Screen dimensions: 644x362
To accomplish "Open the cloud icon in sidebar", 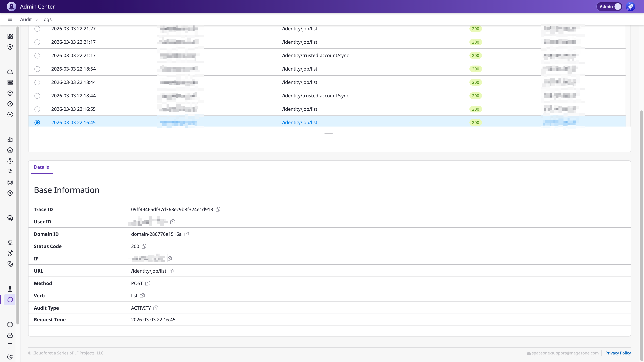I will 10,72.
